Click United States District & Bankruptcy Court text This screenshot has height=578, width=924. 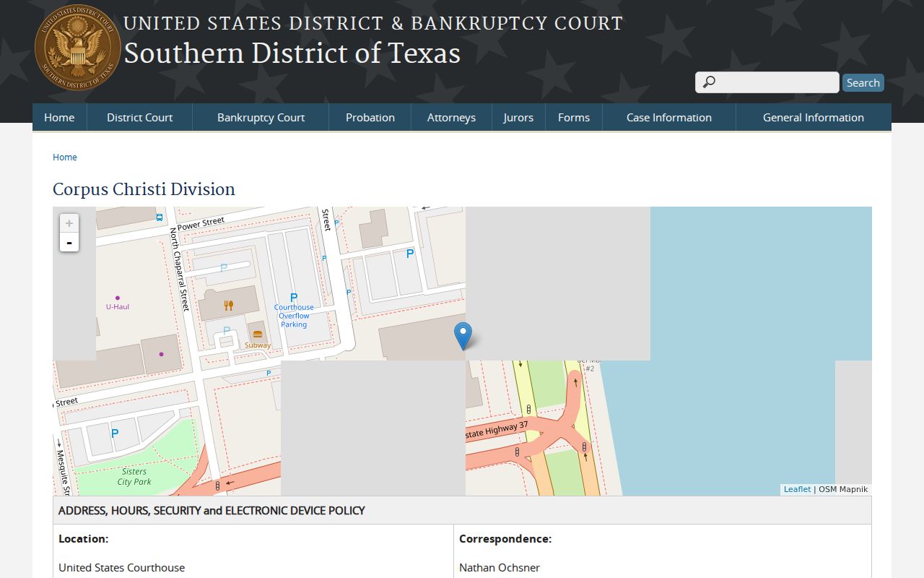pyautogui.click(x=373, y=23)
